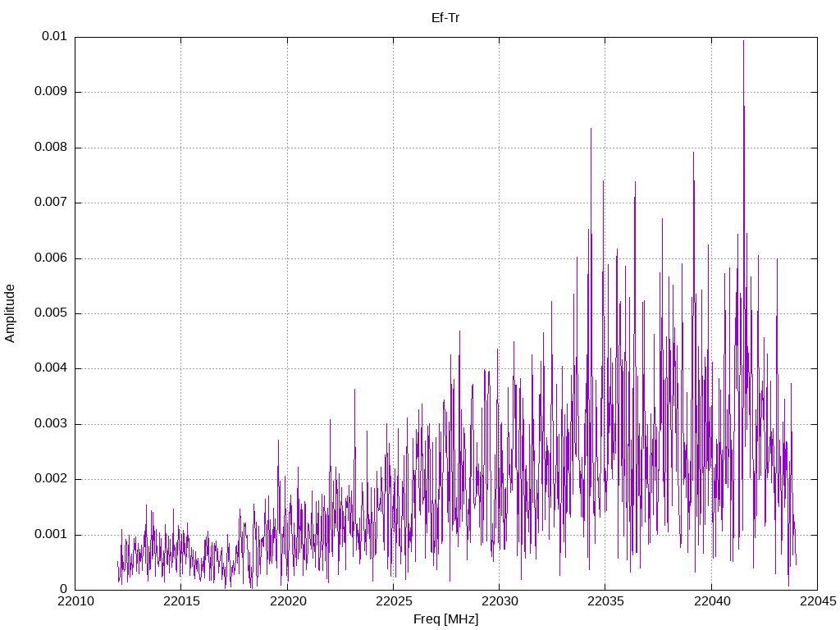Click the 0.003 y-axis tick label
Image resolution: width=840 pixels, height=630 pixels.
coord(50,424)
